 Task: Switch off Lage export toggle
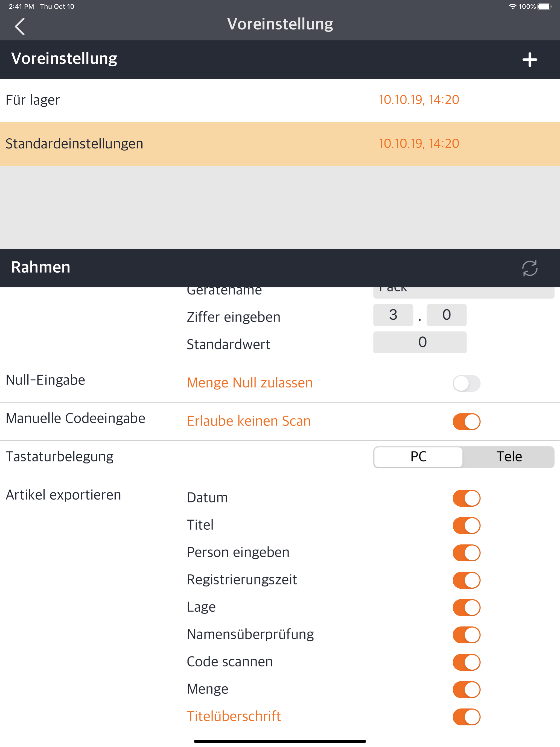466,608
